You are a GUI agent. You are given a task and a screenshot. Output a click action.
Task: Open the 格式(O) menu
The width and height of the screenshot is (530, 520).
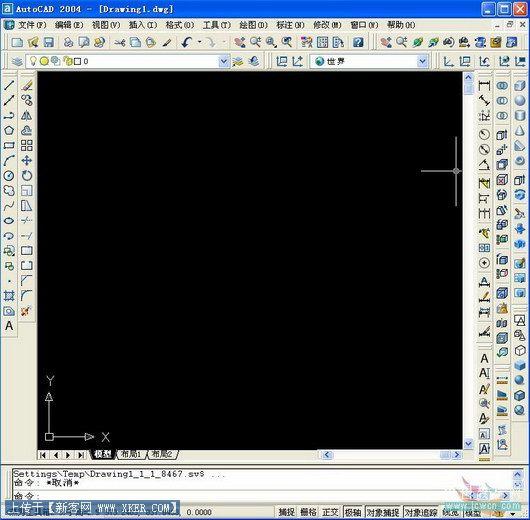(179, 25)
